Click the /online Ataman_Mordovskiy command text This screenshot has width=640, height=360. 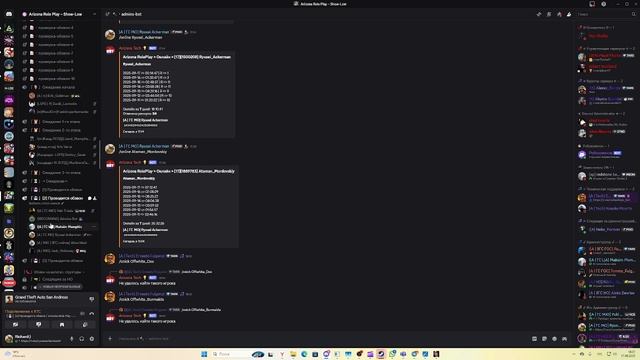(x=143, y=152)
